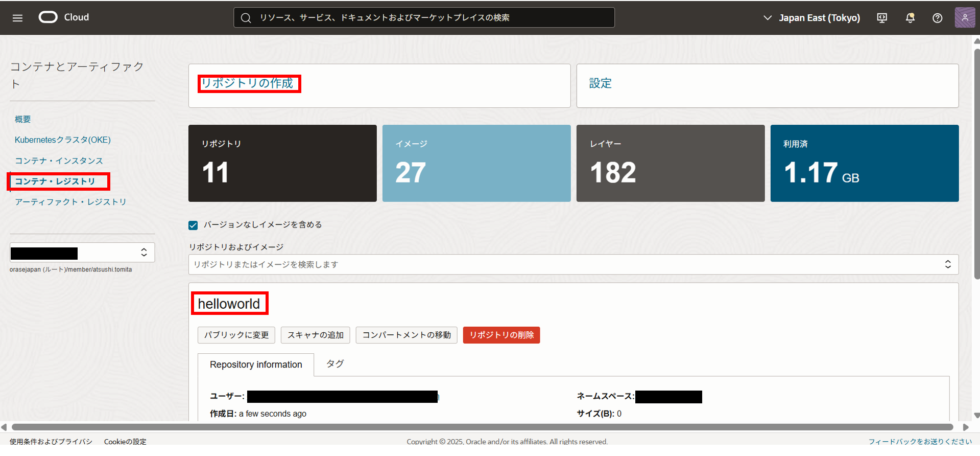The image size is (980, 456).
Task: Open the Cloud Shell developer tools icon
Action: [x=882, y=18]
